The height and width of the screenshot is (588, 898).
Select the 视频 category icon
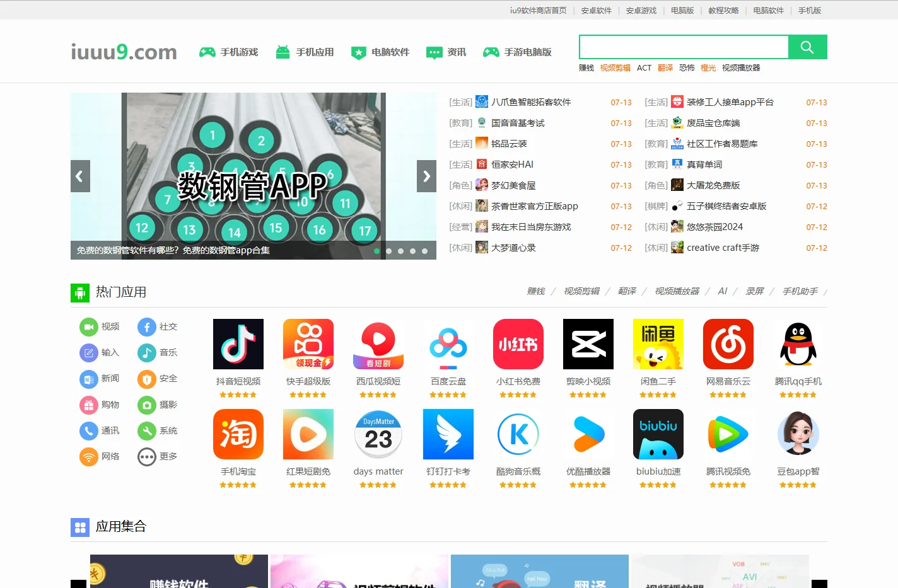89,327
